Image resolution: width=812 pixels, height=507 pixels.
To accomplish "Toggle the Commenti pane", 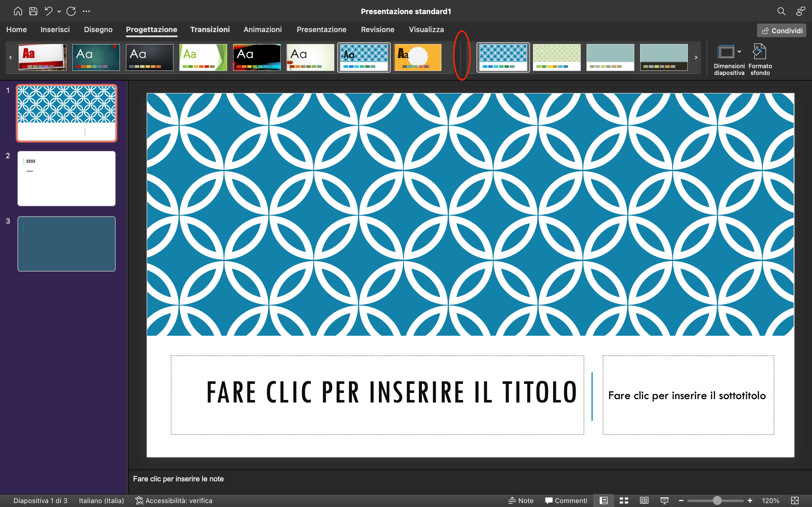I will click(x=566, y=500).
